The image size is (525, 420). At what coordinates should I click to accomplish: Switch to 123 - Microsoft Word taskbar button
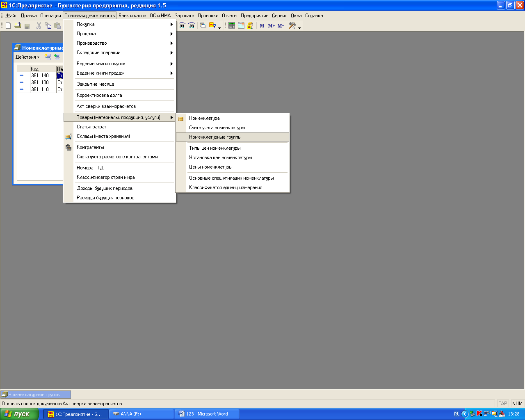coord(207,414)
